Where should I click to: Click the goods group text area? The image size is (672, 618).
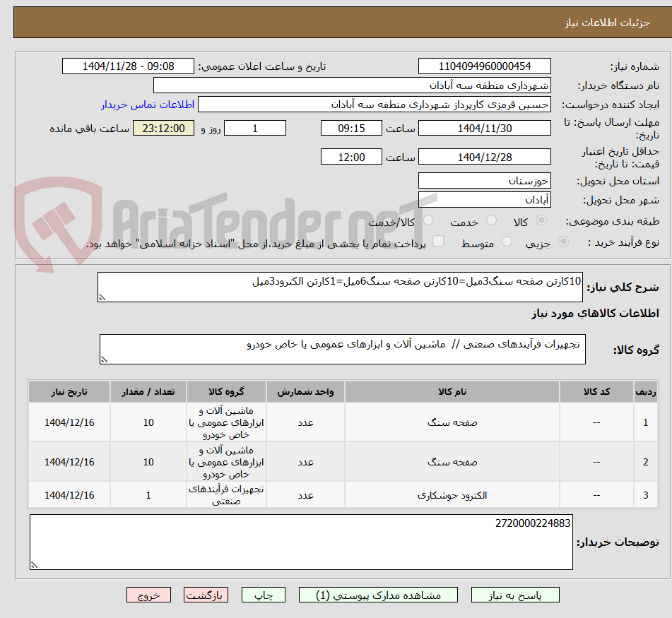(x=343, y=349)
